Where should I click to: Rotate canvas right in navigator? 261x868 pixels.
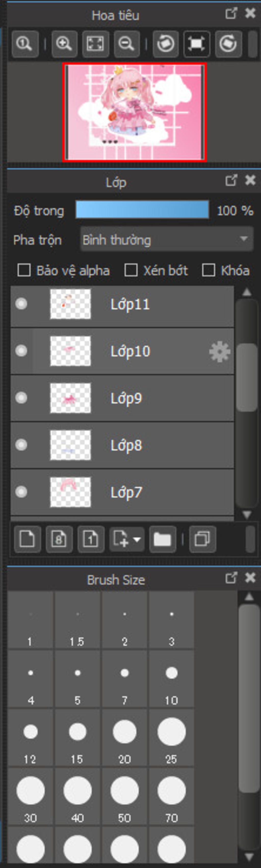click(228, 44)
